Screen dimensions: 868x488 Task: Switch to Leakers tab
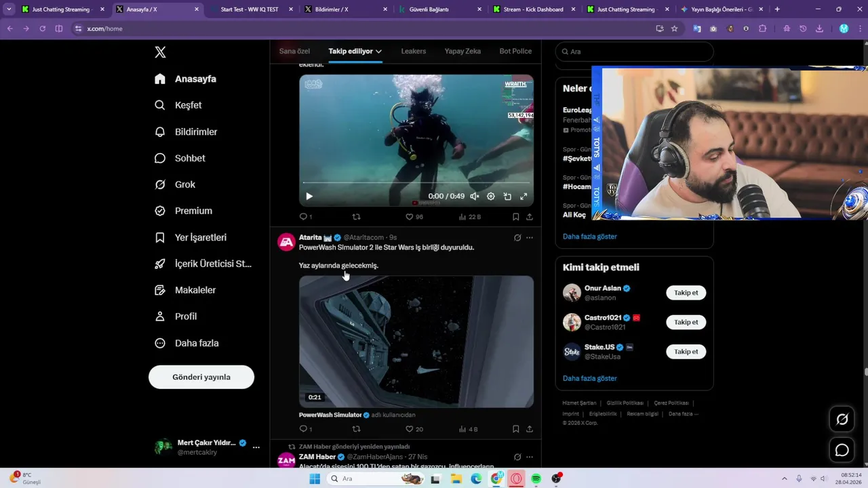click(414, 52)
